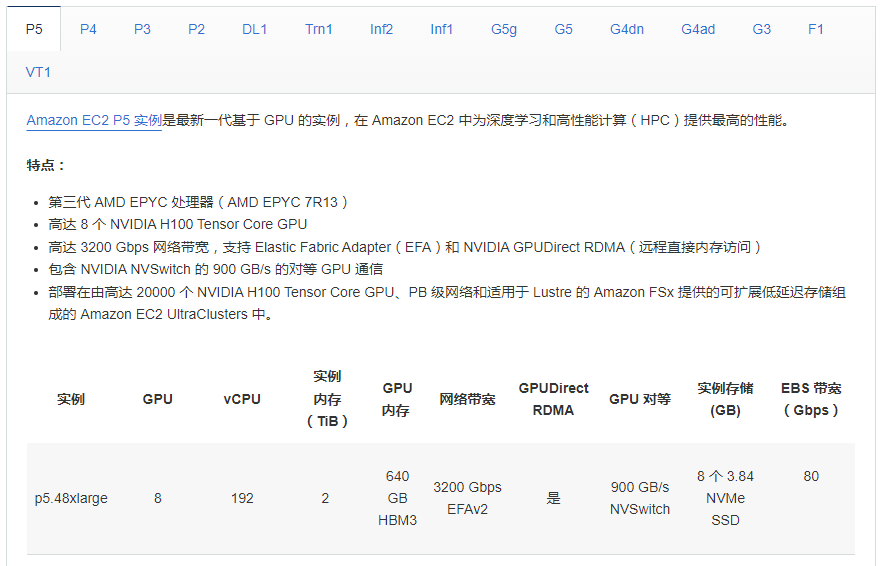Screen dimensions: 880x566
Task: Click the 900 GB/s NVSwitch cell
Action: (640, 498)
